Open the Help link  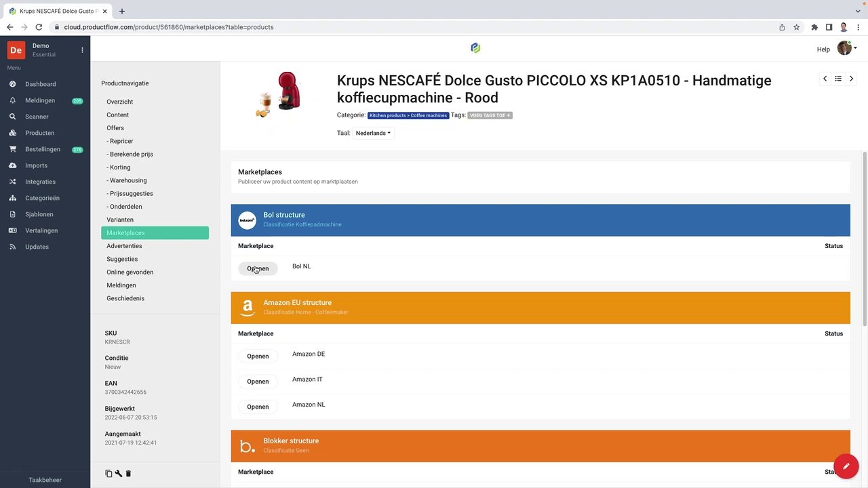(x=823, y=49)
